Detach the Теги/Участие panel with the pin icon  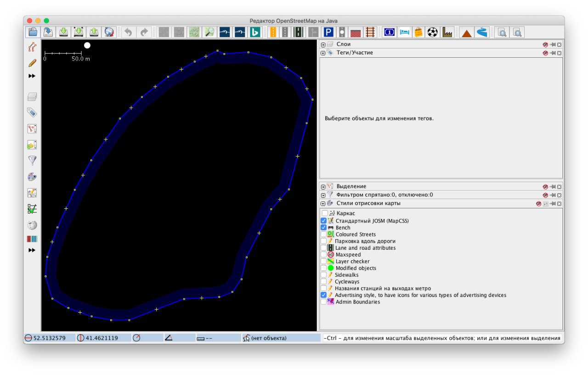click(553, 53)
